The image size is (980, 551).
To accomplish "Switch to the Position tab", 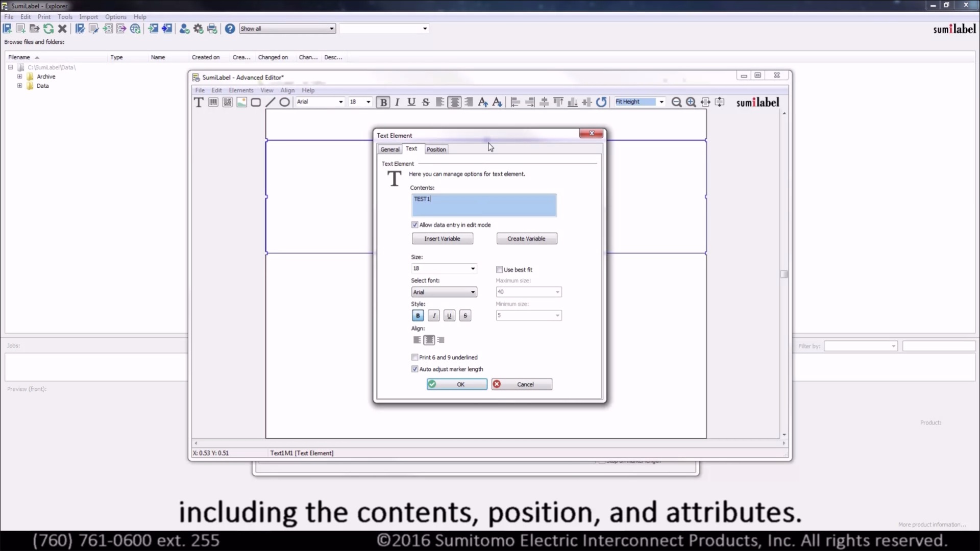I will click(x=436, y=149).
